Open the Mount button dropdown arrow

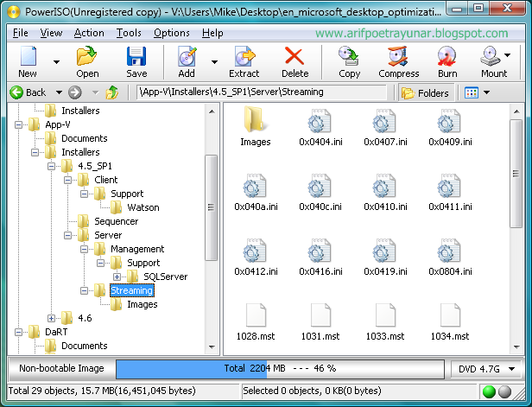507,55
